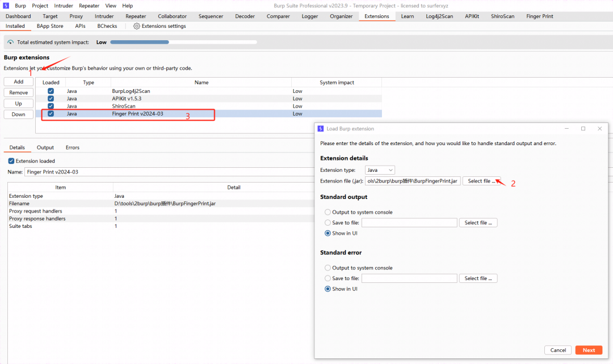
Task: Click the system impact progress bar
Action: (183, 42)
